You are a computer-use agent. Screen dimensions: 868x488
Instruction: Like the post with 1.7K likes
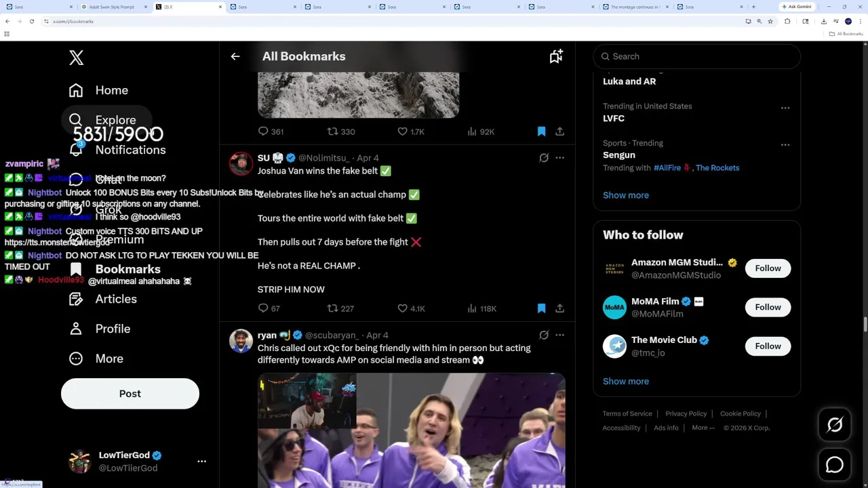point(411,131)
